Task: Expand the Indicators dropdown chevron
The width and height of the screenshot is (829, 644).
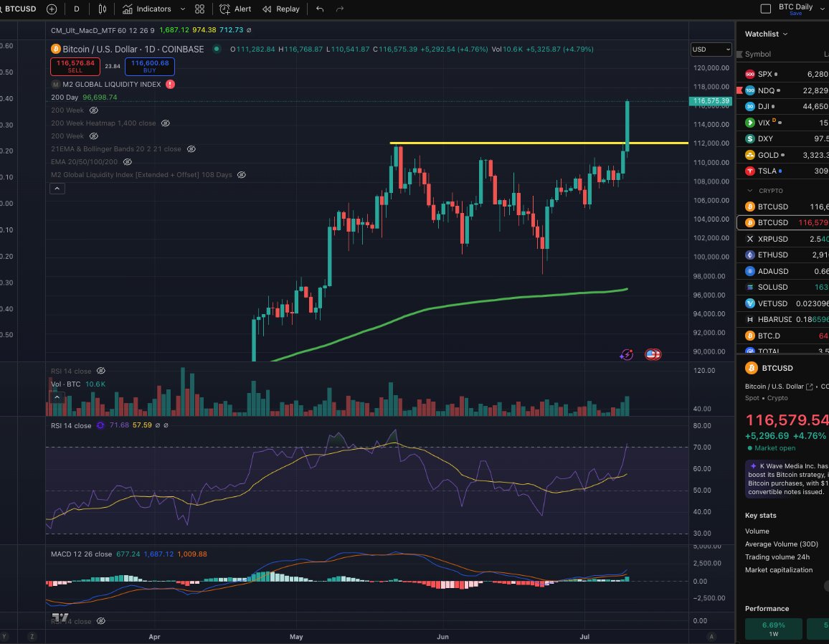Action: click(x=182, y=9)
